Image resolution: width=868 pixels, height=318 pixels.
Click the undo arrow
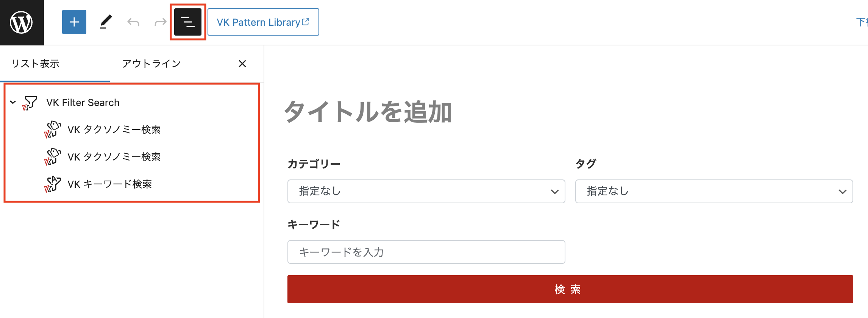(133, 22)
